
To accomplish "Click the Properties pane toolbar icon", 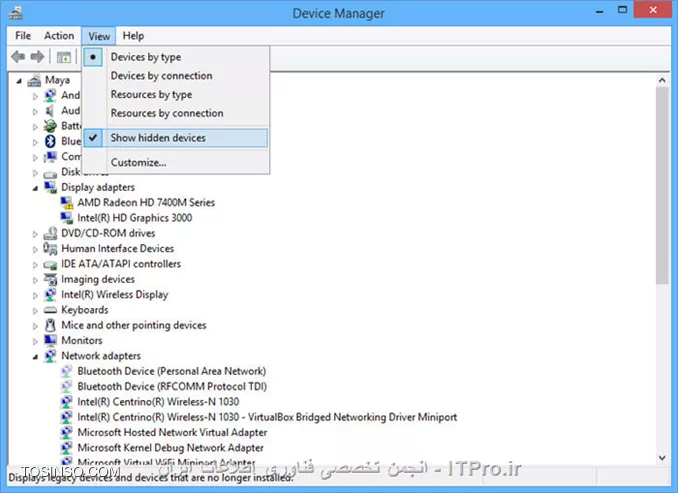I will 64,57.
